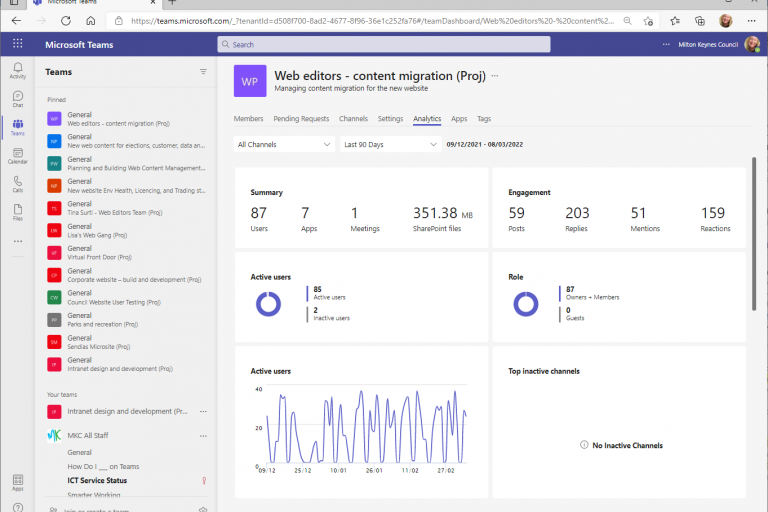Refresh the browser page
This screenshot has width=768, height=512.
(66, 21)
